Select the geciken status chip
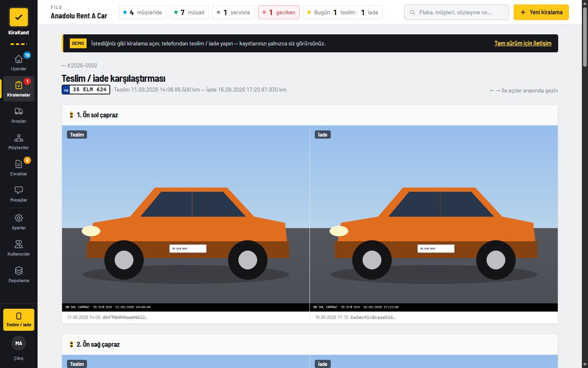Viewport: 588px width, 368px height. tap(279, 12)
